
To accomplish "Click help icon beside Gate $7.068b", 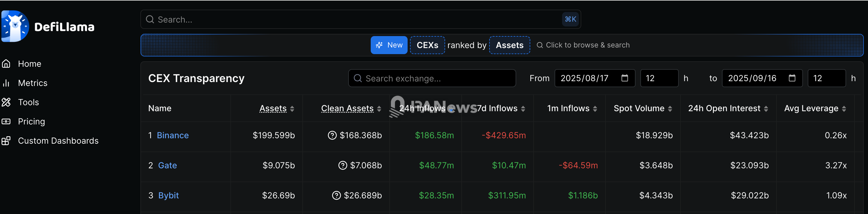I will click(342, 165).
